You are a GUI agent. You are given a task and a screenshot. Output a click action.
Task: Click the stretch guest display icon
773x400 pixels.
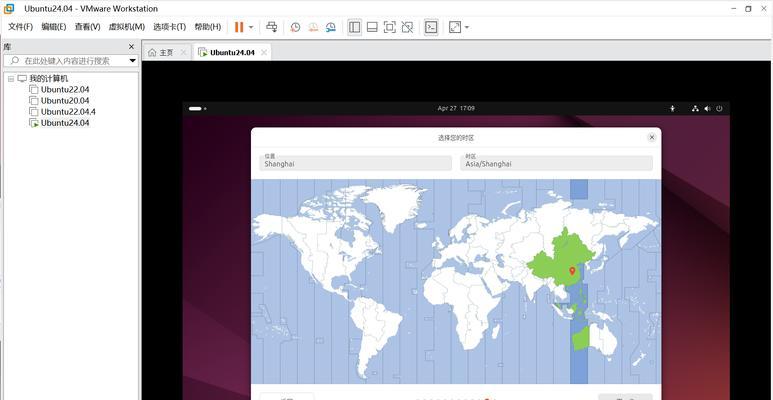(x=455, y=27)
